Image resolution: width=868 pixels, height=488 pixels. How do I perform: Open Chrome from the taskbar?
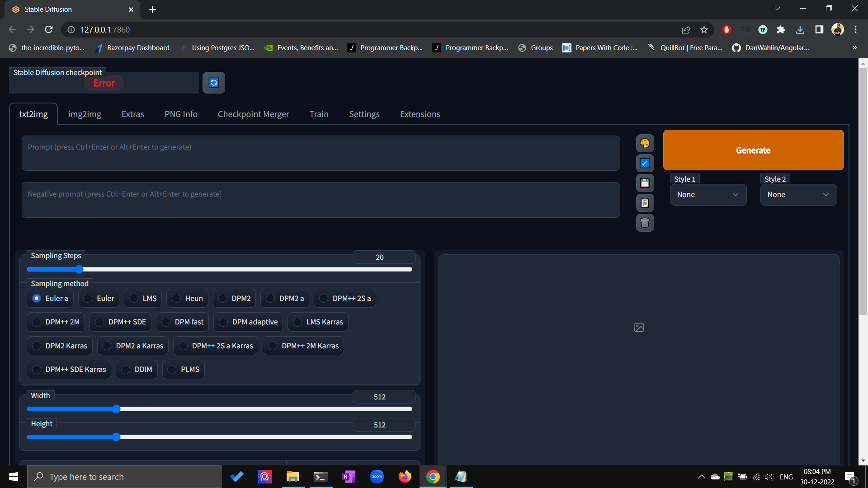[433, 476]
